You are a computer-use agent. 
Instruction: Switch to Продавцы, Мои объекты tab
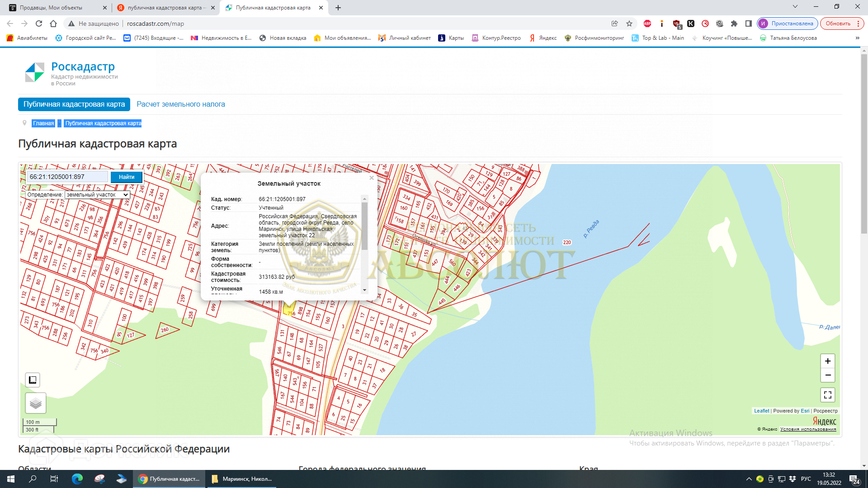point(51,8)
